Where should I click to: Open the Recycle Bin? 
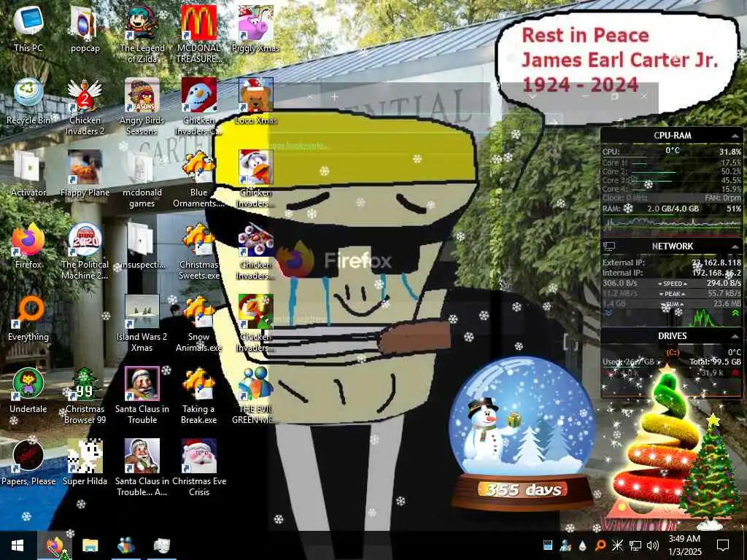click(x=28, y=101)
